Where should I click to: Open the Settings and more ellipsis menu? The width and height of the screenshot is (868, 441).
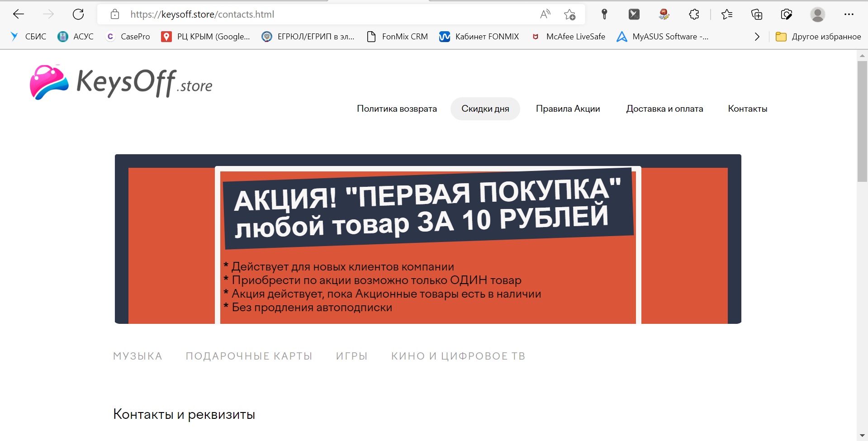[849, 14]
